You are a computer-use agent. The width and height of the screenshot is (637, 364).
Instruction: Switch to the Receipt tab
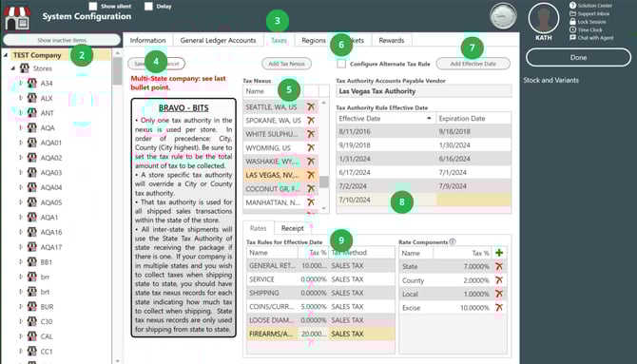[x=293, y=228]
